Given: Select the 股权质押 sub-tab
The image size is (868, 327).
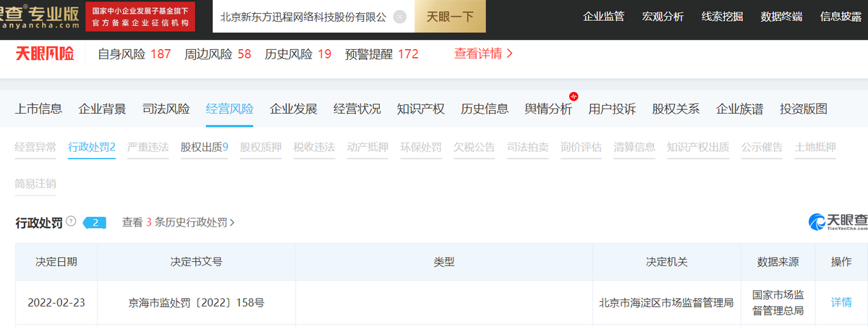Looking at the screenshot, I should click(x=260, y=147).
